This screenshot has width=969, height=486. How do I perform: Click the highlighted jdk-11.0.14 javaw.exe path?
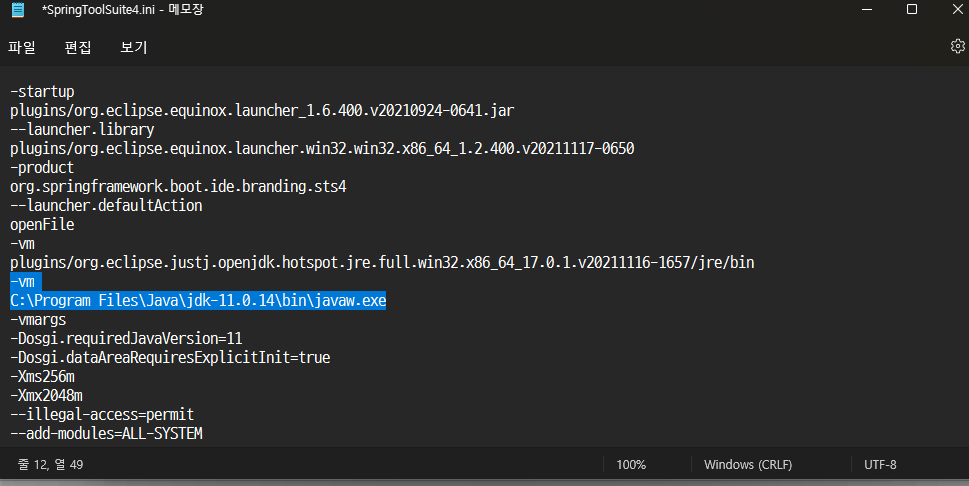(198, 301)
